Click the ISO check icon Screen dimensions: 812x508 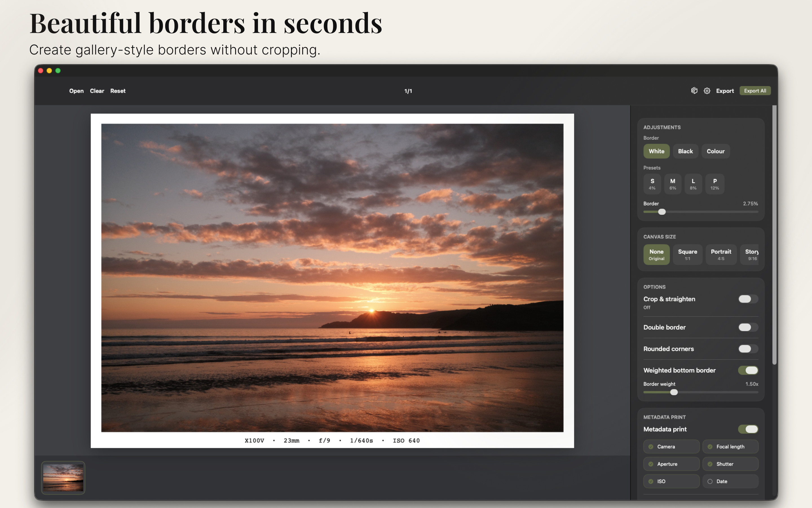coord(651,481)
